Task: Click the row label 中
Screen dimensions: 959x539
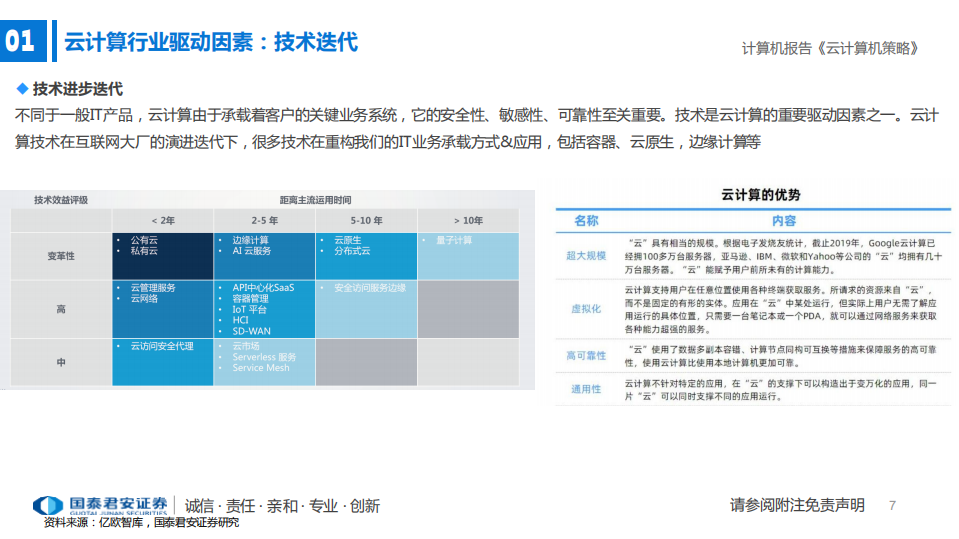Action: (61, 362)
